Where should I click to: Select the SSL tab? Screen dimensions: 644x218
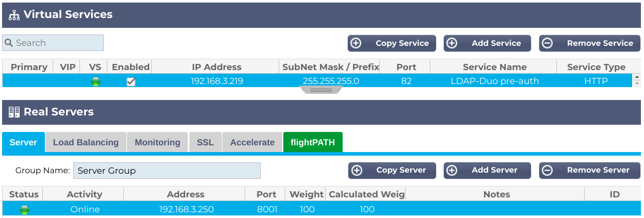click(x=205, y=142)
